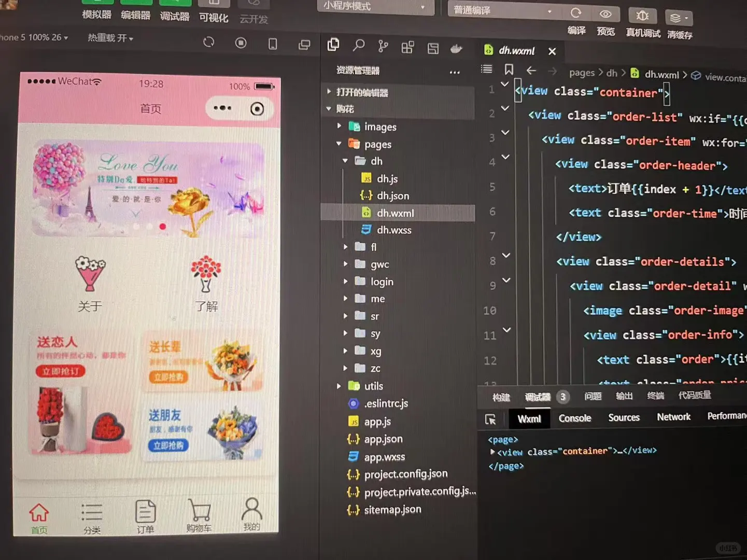Click the bookmark icon above the editor
Screen dimensions: 747x560
tap(509, 69)
